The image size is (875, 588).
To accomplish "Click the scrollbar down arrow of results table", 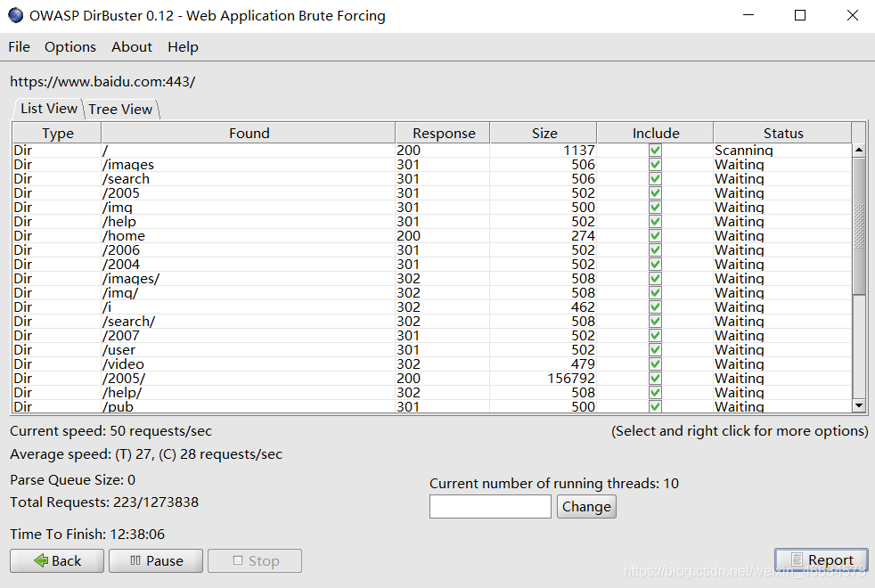I will coord(859,405).
